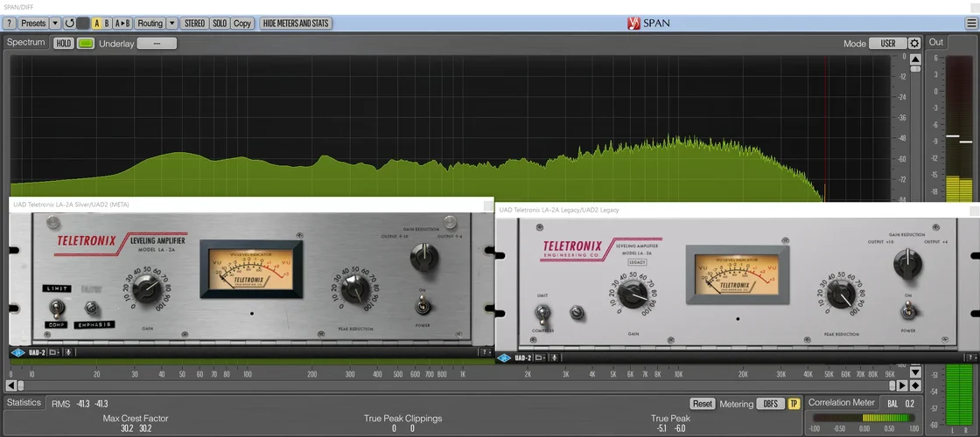Open the Underlay selector
This screenshot has width=980, height=437.
click(x=156, y=43)
